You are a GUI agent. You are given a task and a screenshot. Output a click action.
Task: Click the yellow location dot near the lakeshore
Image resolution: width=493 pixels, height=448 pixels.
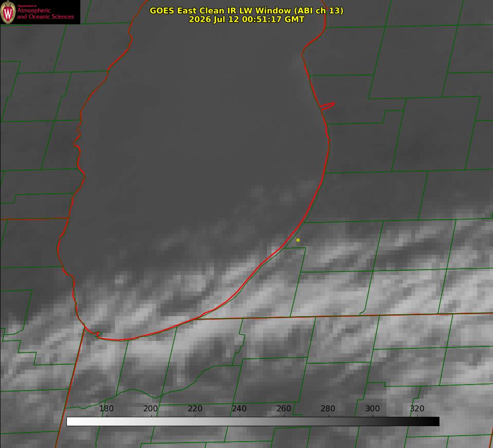298,240
